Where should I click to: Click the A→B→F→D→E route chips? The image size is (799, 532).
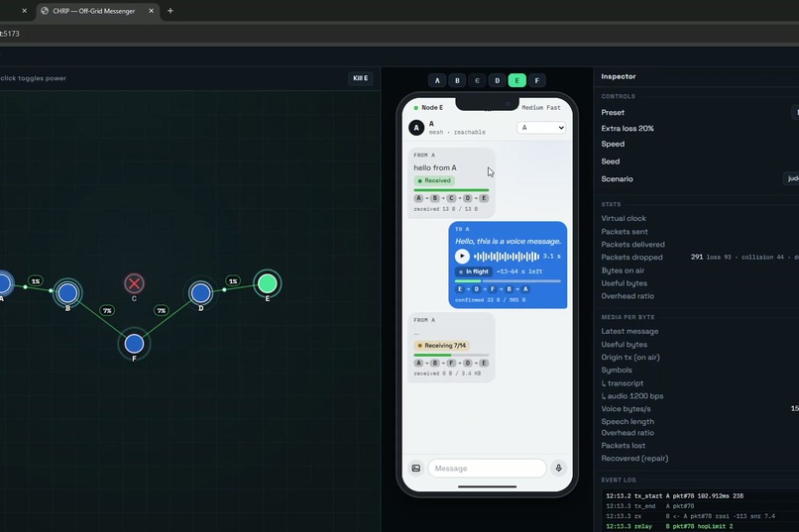[451, 363]
